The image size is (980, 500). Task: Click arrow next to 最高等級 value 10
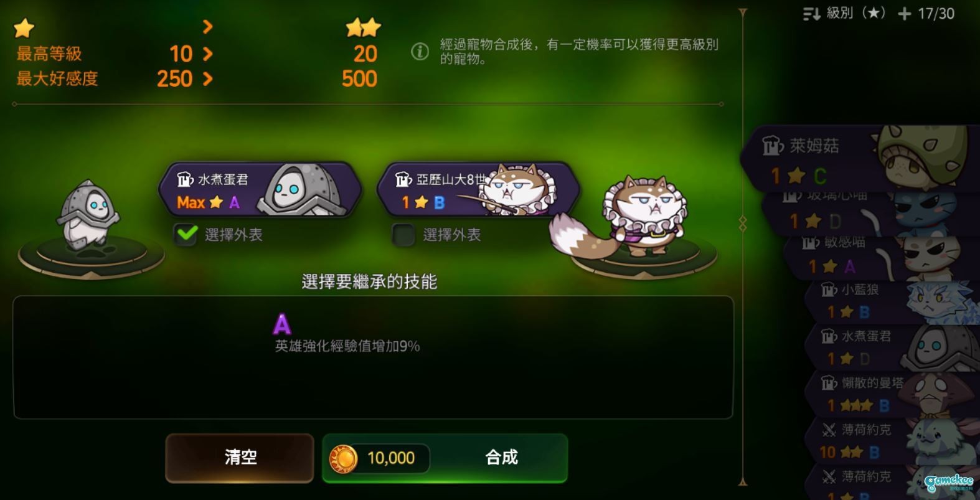pos(207,54)
